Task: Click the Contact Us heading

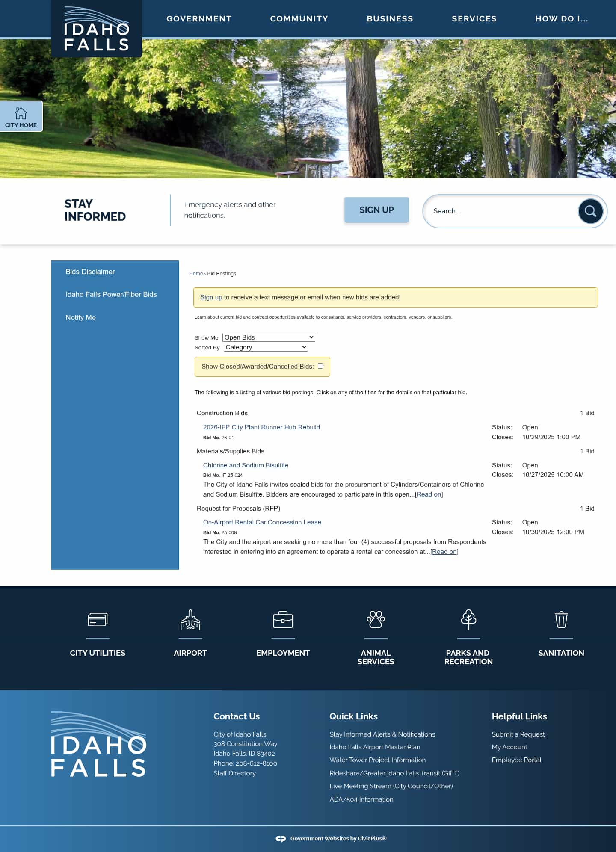Action: click(237, 716)
